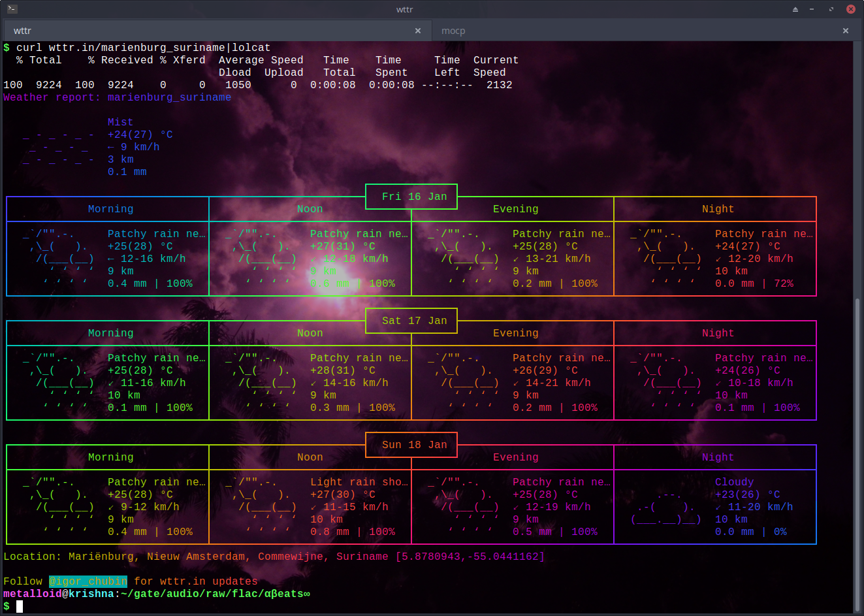This screenshot has width=864, height=616.
Task: Click the Sat 17 Jan date header
Action: (x=414, y=321)
